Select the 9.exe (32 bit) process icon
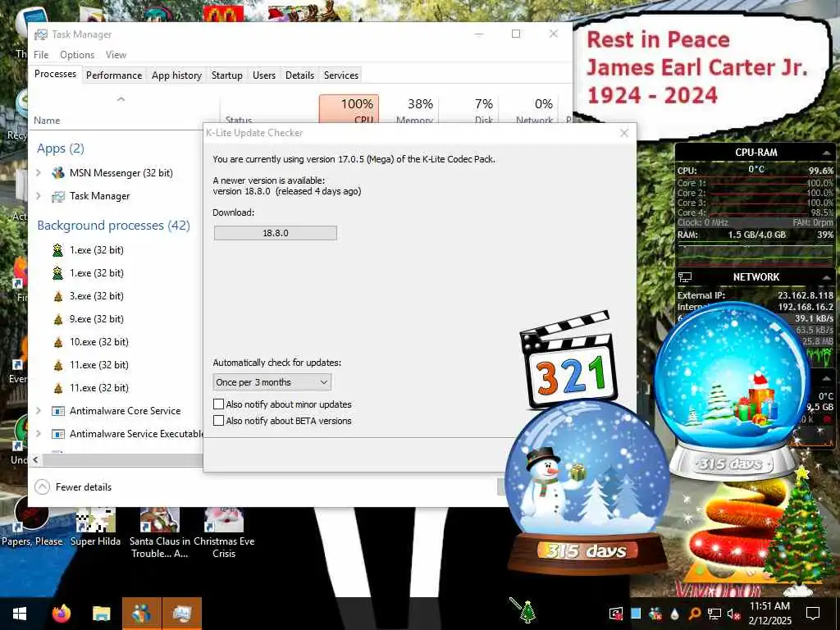This screenshot has height=630, width=840. 58,319
